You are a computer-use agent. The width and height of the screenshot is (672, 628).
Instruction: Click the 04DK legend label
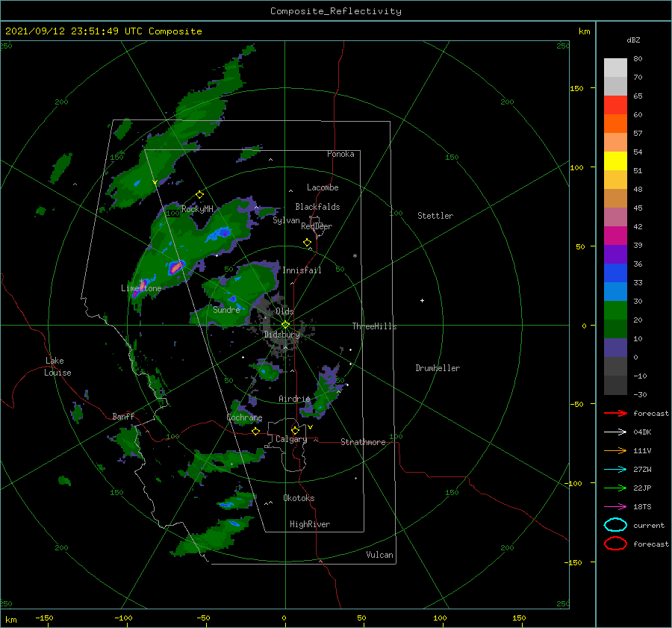[x=642, y=432]
